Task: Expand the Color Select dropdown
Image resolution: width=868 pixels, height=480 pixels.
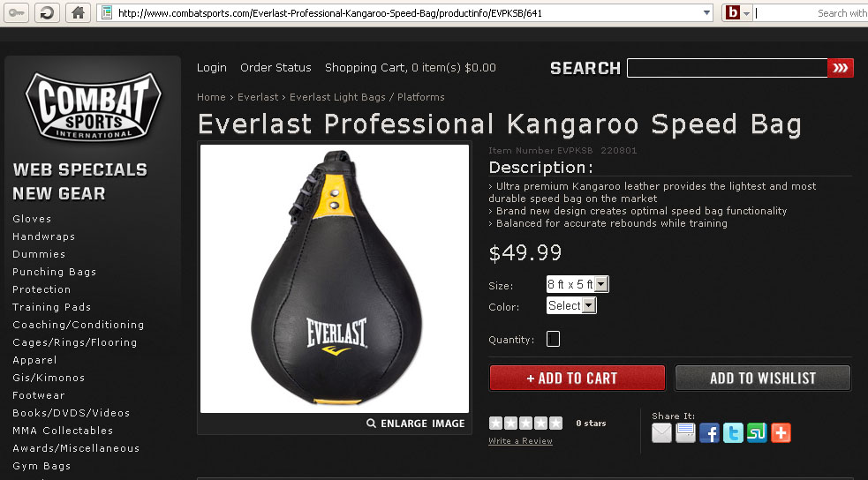Action: 571,305
